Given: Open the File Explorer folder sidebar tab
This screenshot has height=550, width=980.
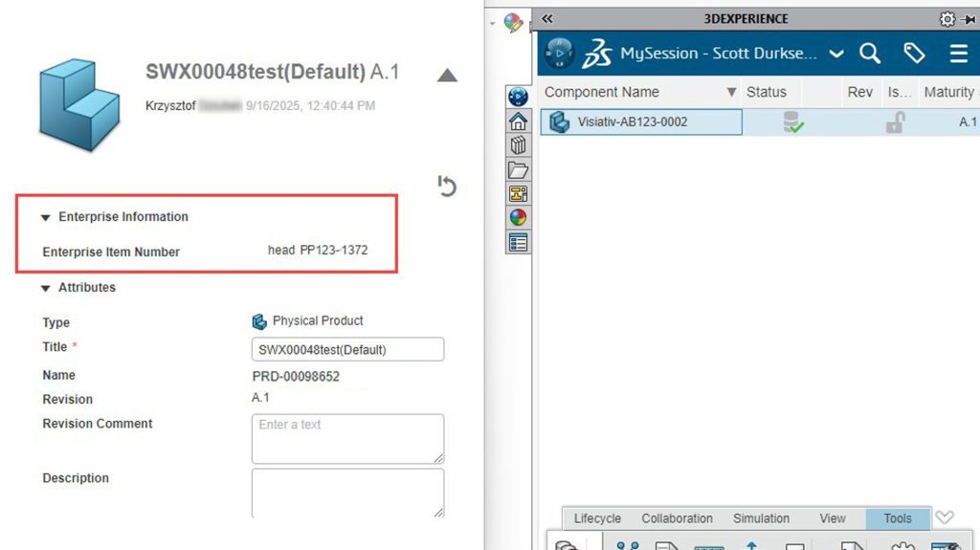Looking at the screenshot, I should (518, 169).
